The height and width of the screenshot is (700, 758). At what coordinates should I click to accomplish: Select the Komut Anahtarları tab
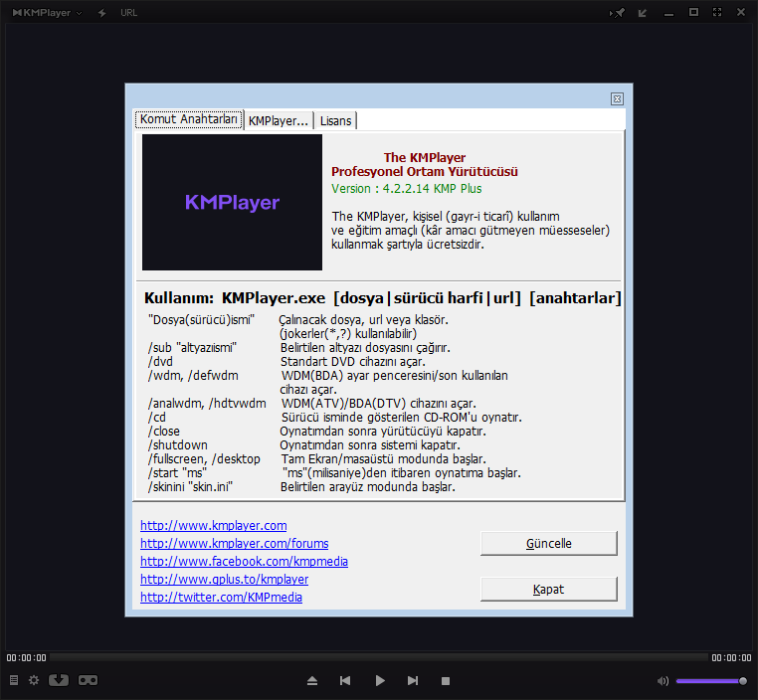(189, 119)
